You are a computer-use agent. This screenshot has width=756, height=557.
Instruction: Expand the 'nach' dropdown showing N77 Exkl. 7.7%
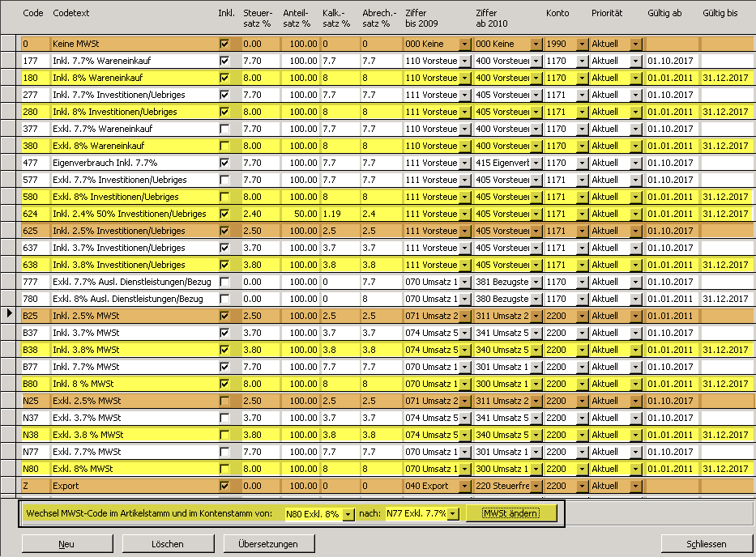[452, 514]
